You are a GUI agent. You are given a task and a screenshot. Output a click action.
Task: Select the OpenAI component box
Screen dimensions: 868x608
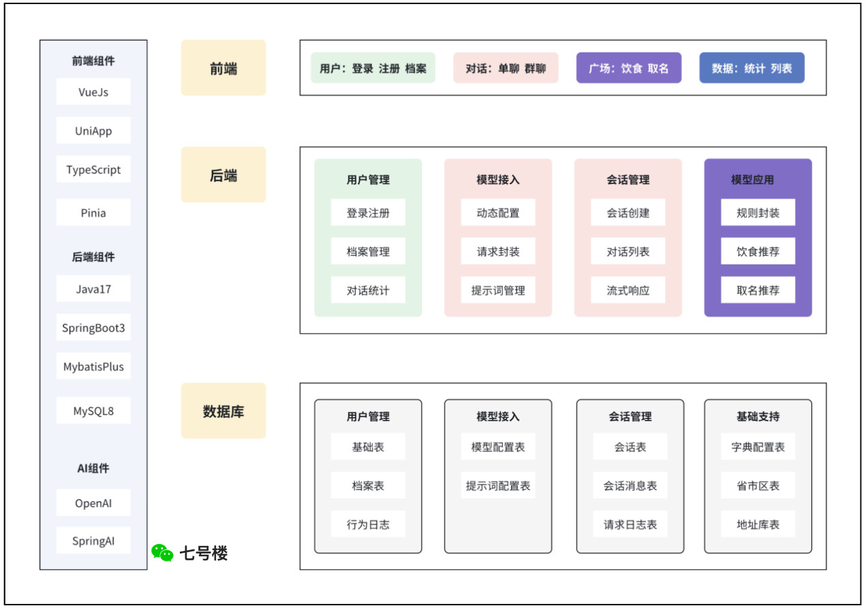coord(93,503)
